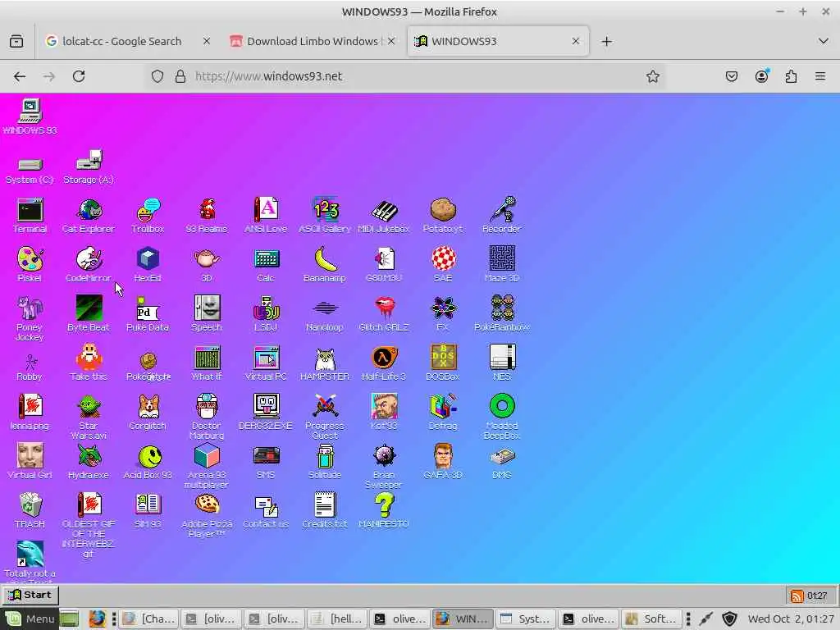Image resolution: width=840 pixels, height=630 pixels.
Task: Open Adobe Pizza Player icon
Action: tap(207, 515)
